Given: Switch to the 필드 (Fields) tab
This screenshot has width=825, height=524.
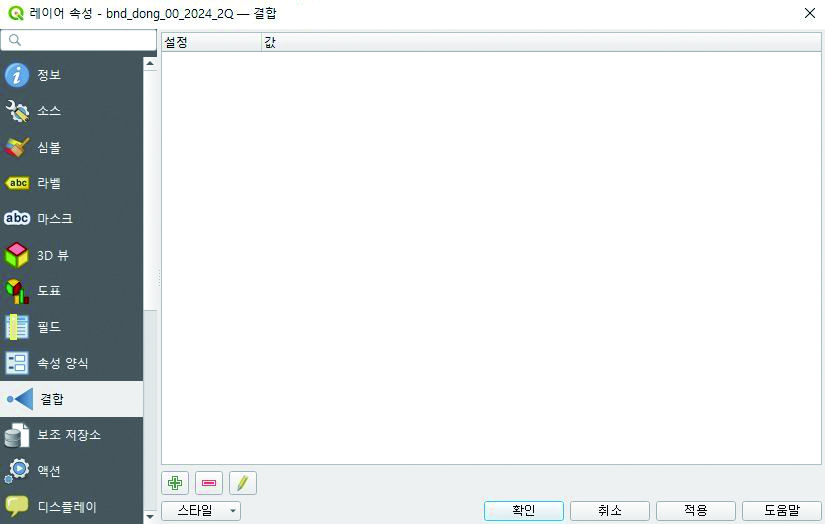Looking at the screenshot, I should pos(49,327).
